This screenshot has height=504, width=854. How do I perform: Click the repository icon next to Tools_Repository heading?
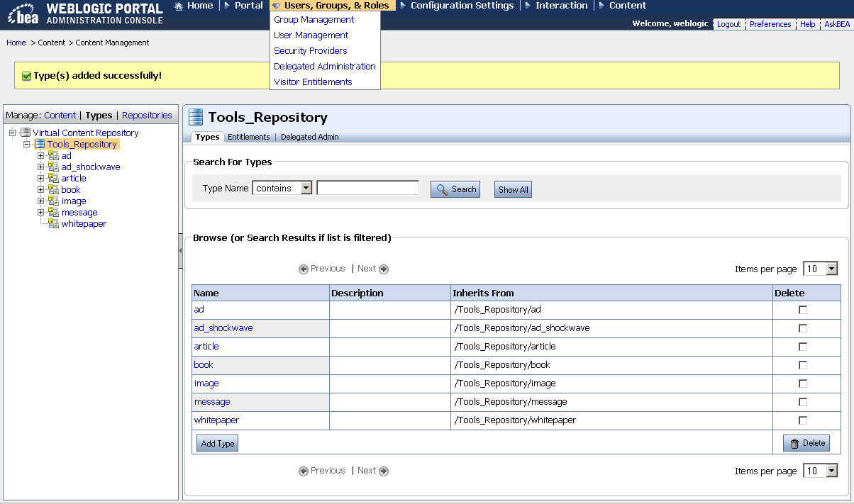pos(196,117)
